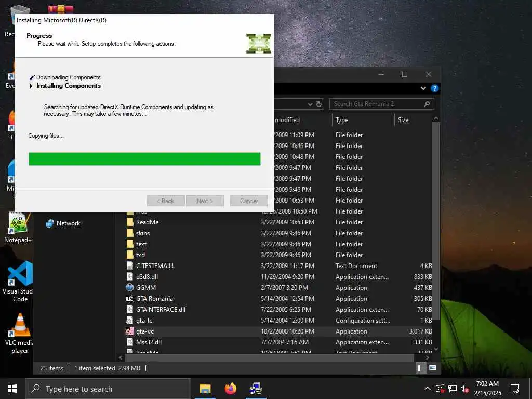Click the DirectX installation progress bar
The width and height of the screenshot is (532, 399).
pos(144,159)
